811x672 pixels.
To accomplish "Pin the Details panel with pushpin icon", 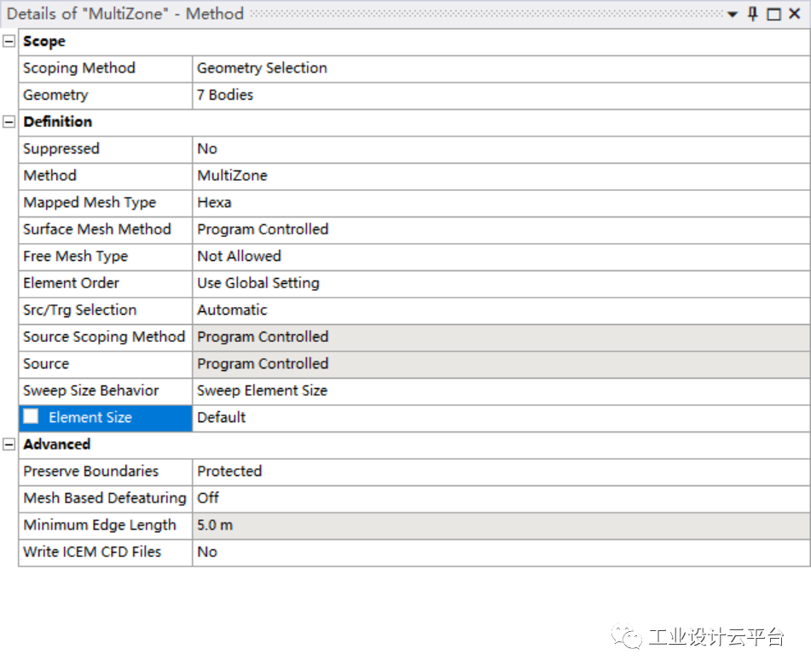I will (753, 14).
